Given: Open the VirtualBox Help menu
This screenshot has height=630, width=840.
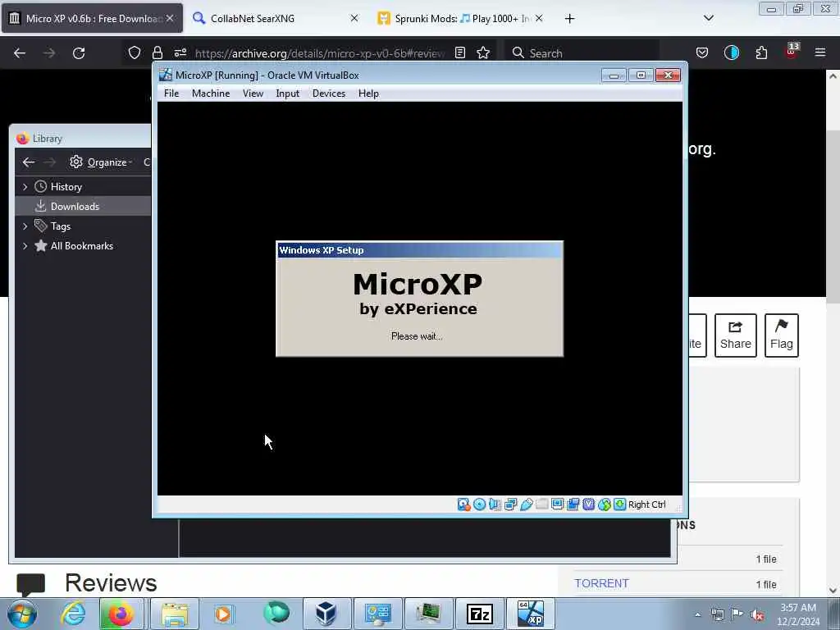Looking at the screenshot, I should 368,94.
